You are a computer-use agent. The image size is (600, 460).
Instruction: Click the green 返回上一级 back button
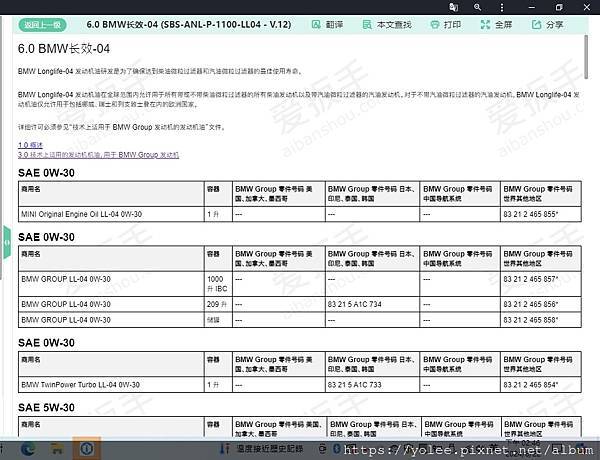(42, 25)
